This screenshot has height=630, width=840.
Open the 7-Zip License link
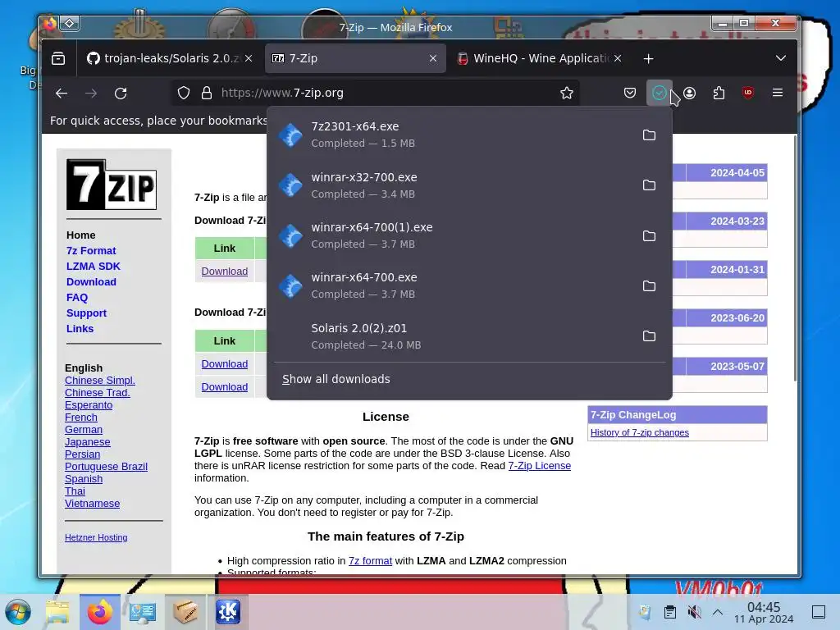[540, 466]
